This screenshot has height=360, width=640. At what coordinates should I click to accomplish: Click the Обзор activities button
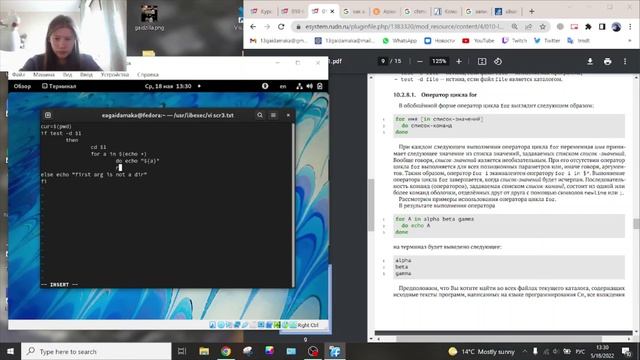(x=22, y=86)
